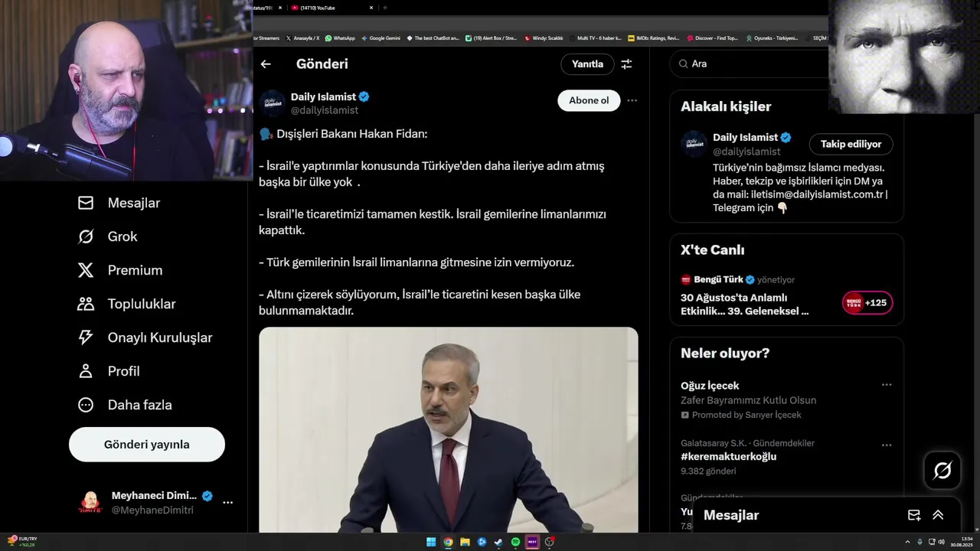
Task: Open the Oğuz İçecek promoted trend
Action: coord(710,386)
